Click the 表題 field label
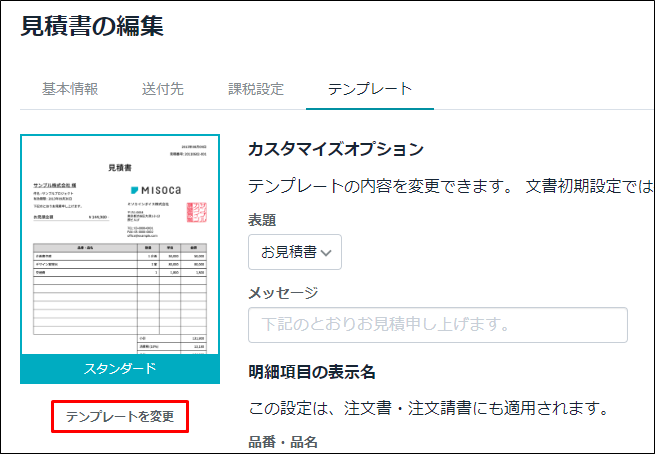This screenshot has width=655, height=454. click(x=262, y=220)
